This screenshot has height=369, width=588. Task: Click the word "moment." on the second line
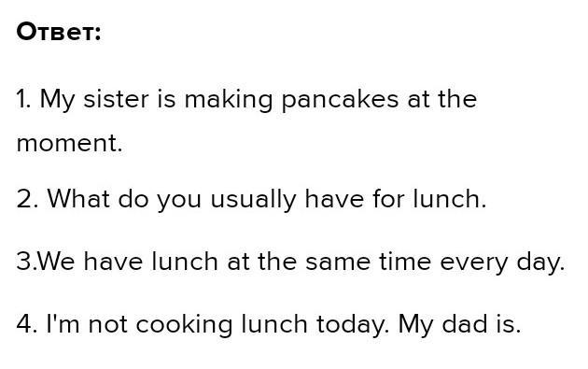(x=70, y=143)
